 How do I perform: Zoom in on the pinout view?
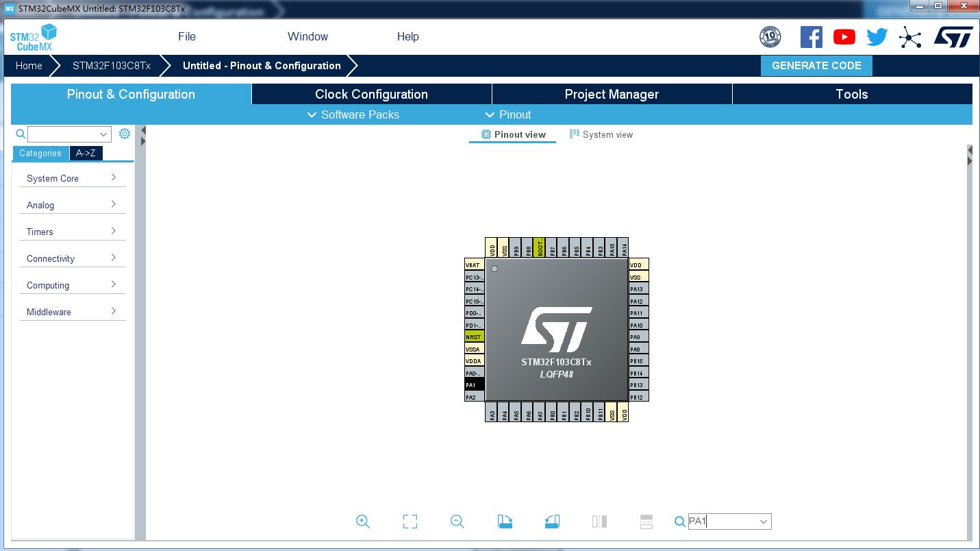[363, 522]
